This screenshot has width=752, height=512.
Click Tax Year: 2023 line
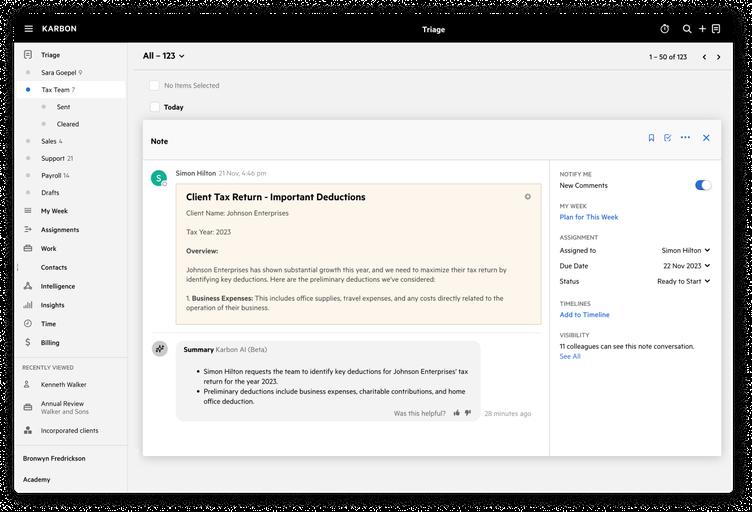209,232
